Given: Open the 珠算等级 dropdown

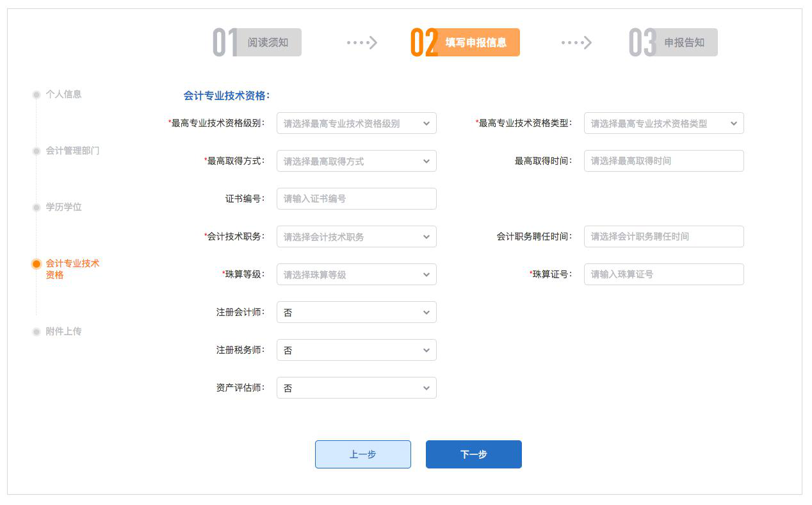Looking at the screenshot, I should [x=356, y=275].
